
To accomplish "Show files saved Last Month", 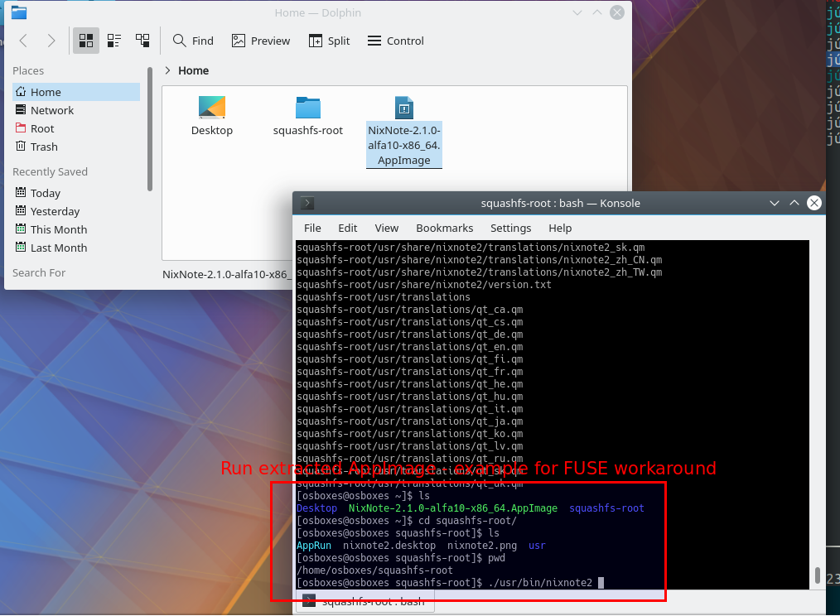I will (x=58, y=248).
